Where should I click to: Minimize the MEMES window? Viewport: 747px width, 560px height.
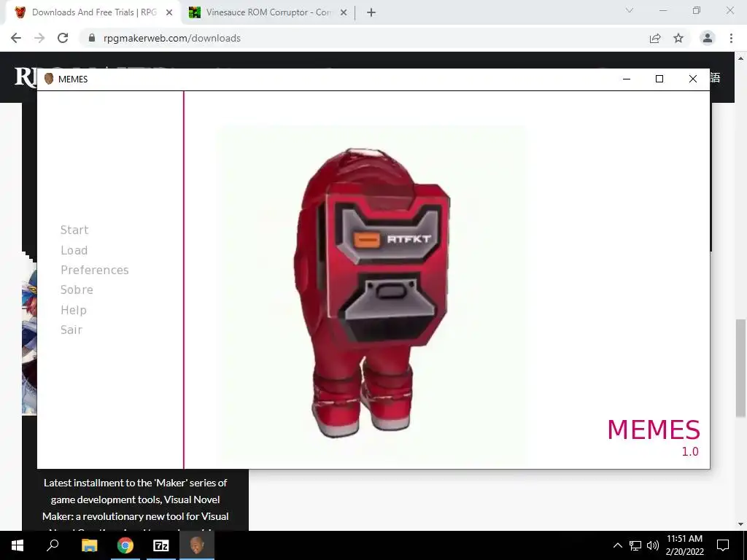[627, 79]
